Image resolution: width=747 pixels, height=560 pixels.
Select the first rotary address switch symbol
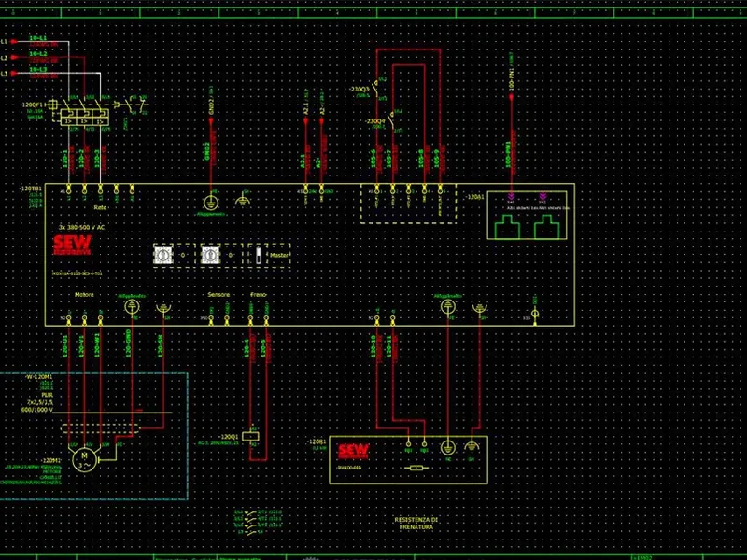point(162,255)
